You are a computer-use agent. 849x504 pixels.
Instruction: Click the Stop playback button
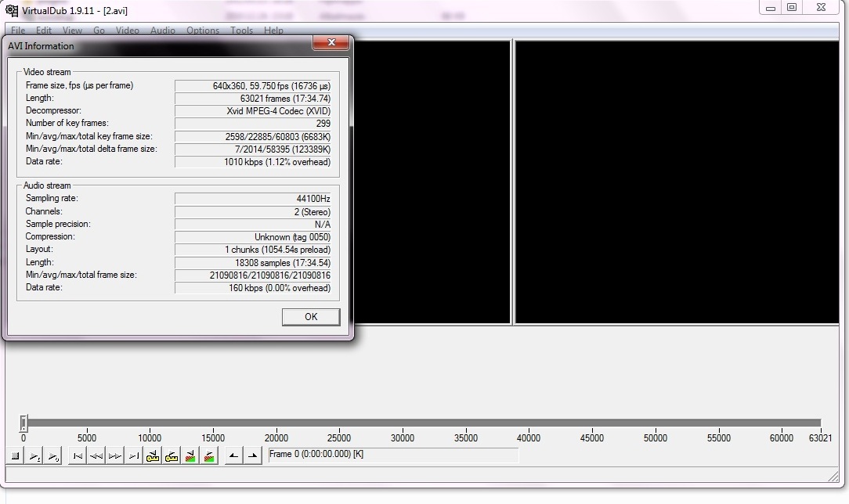tap(15, 456)
